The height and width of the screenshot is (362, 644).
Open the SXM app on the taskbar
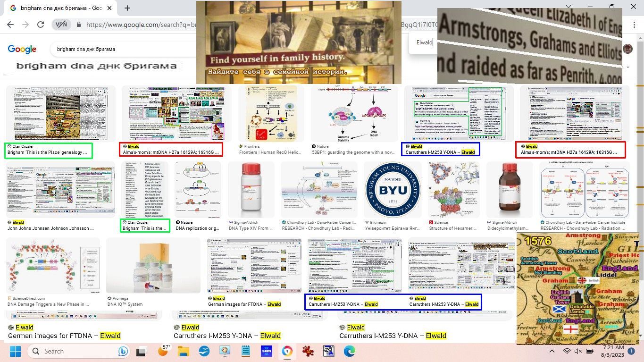pyautogui.click(x=267, y=351)
